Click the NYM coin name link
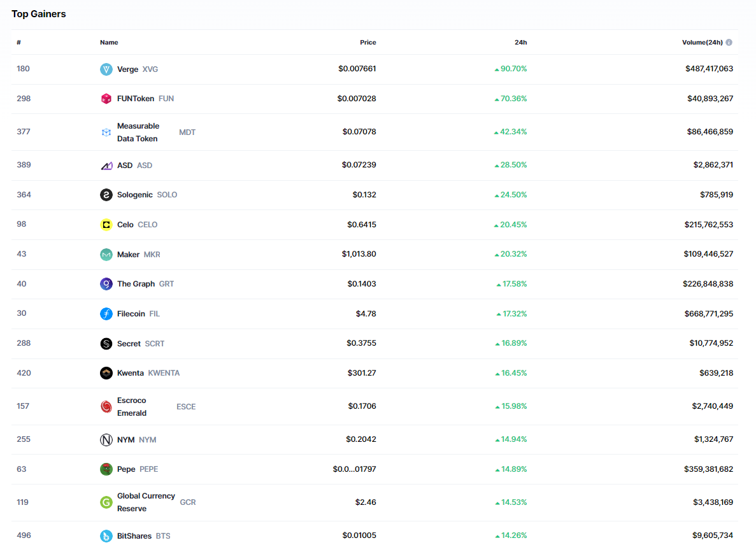The width and height of the screenshot is (756, 552). (126, 440)
